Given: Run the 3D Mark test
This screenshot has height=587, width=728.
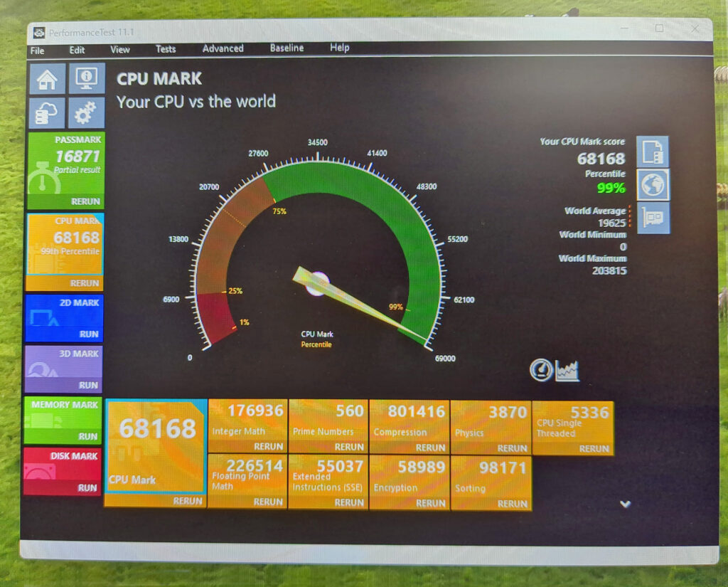Looking at the screenshot, I should click(x=88, y=386).
